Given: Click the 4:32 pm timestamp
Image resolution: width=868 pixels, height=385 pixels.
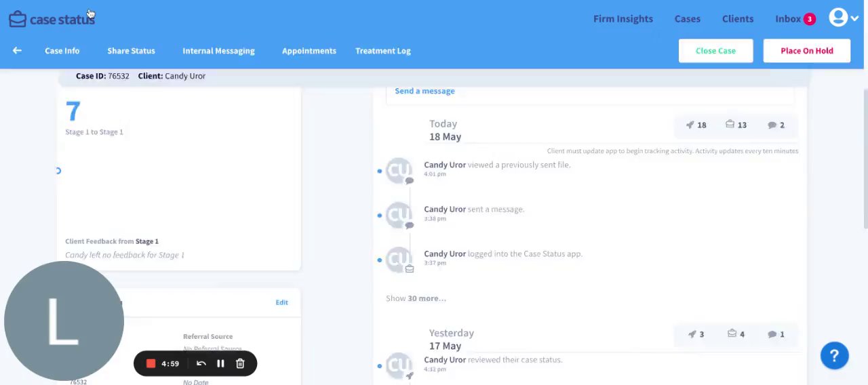Looking at the screenshot, I should tap(435, 369).
